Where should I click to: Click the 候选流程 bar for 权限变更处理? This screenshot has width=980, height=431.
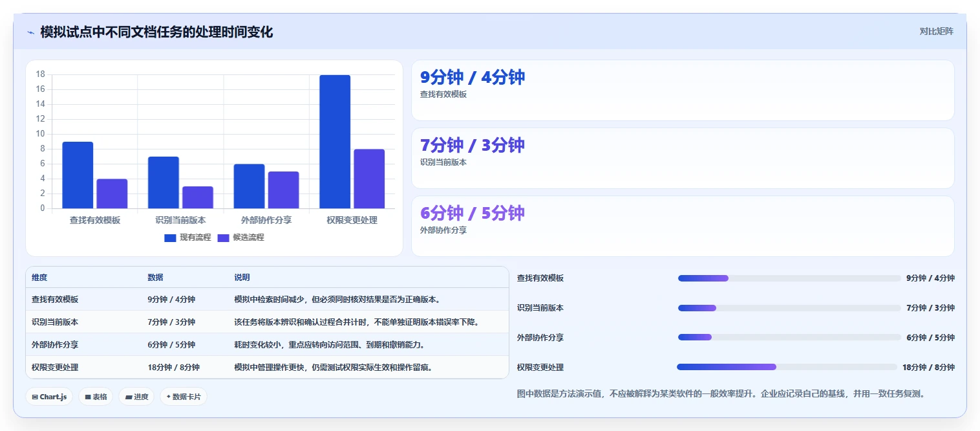click(x=369, y=179)
